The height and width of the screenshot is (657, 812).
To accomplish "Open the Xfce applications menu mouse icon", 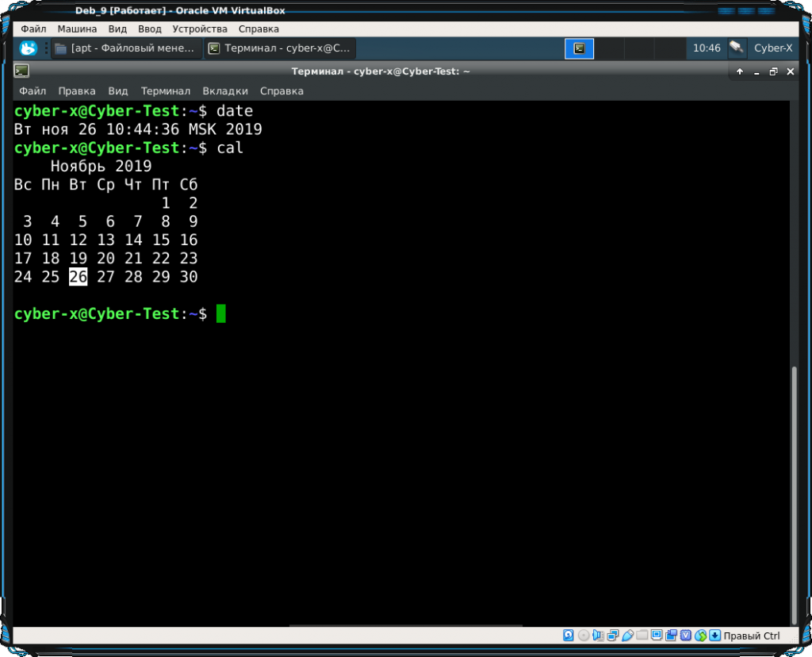I will click(x=28, y=48).
